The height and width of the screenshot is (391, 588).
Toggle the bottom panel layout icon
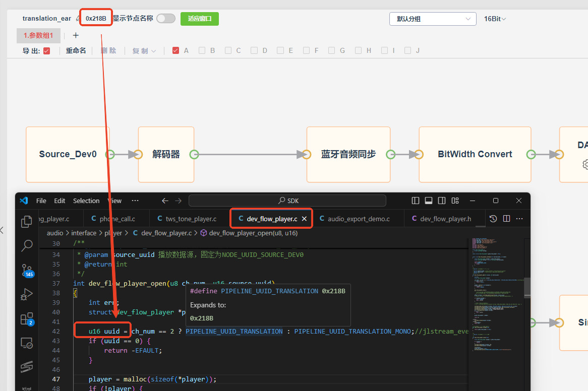429,201
